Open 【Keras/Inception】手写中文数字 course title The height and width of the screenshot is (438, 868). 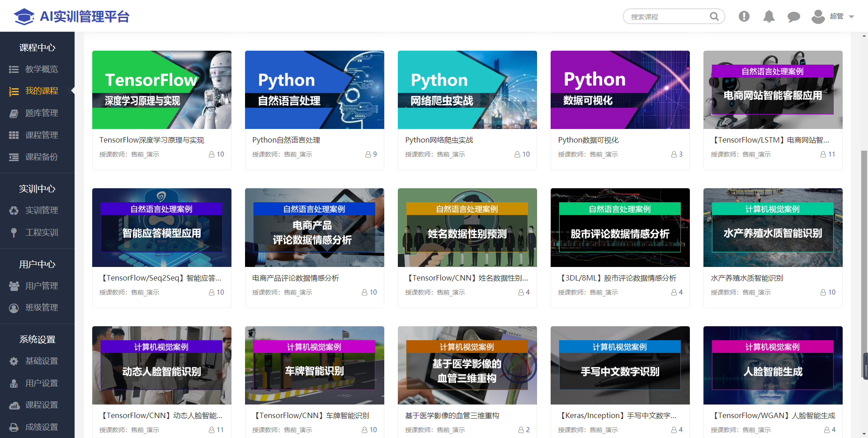coord(618,416)
